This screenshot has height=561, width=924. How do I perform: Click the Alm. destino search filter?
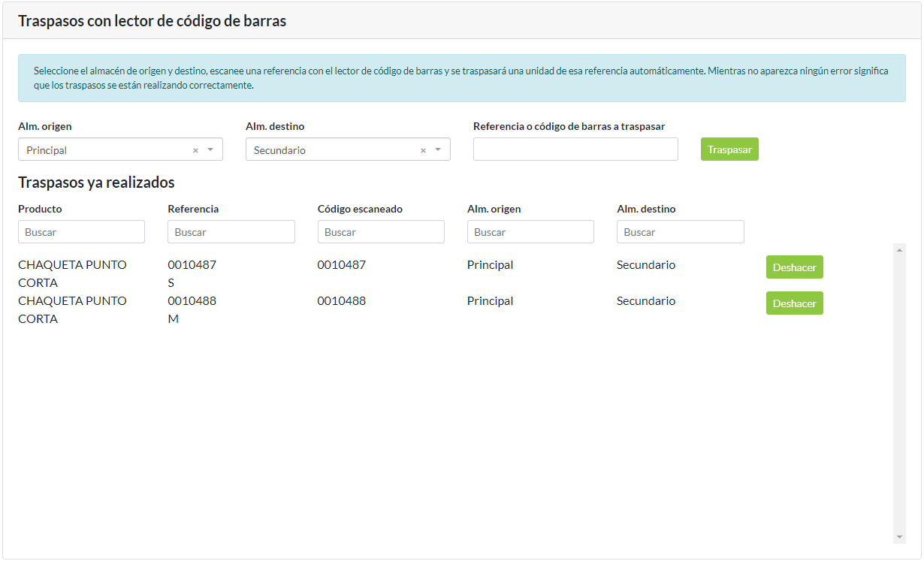point(680,232)
